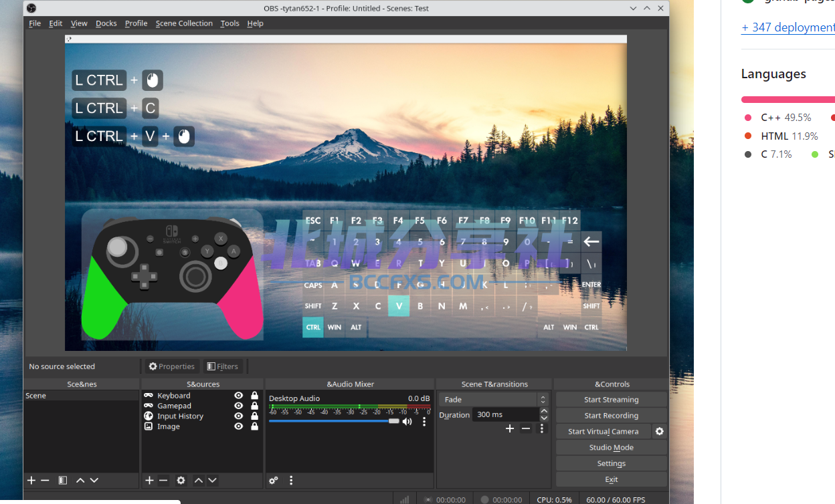Open Virtual Camera settings gear
The height and width of the screenshot is (504, 835).
click(x=660, y=431)
